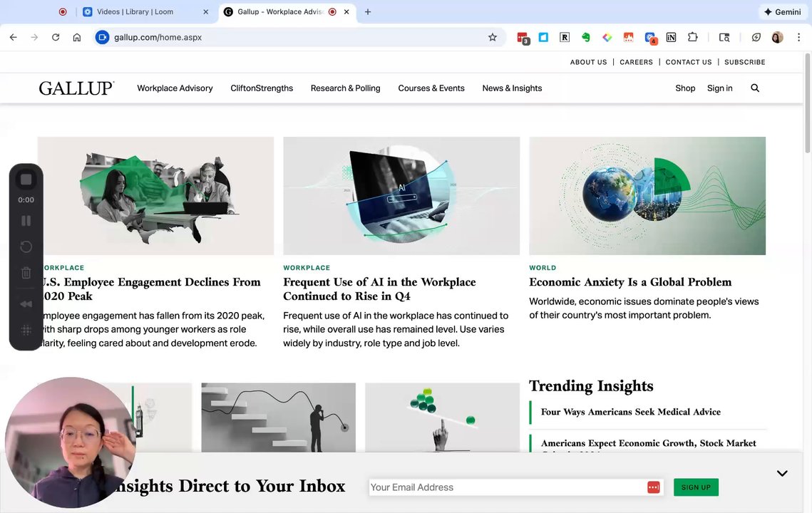Click the Gallup logo
This screenshot has height=513, width=812.
tap(76, 88)
